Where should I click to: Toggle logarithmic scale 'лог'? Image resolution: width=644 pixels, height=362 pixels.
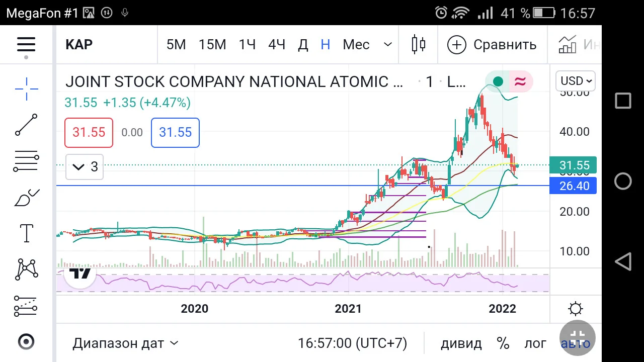(535, 343)
